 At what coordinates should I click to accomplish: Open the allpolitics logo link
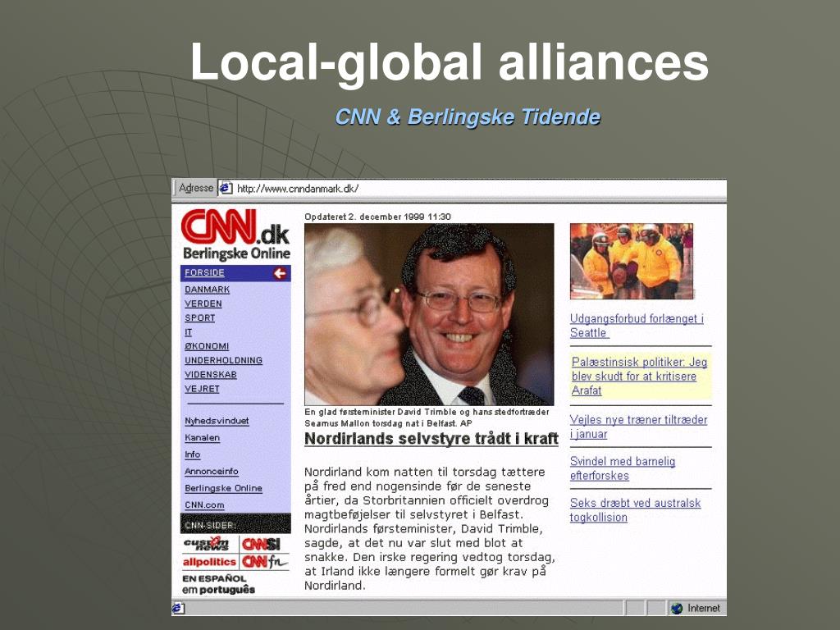[x=209, y=561]
